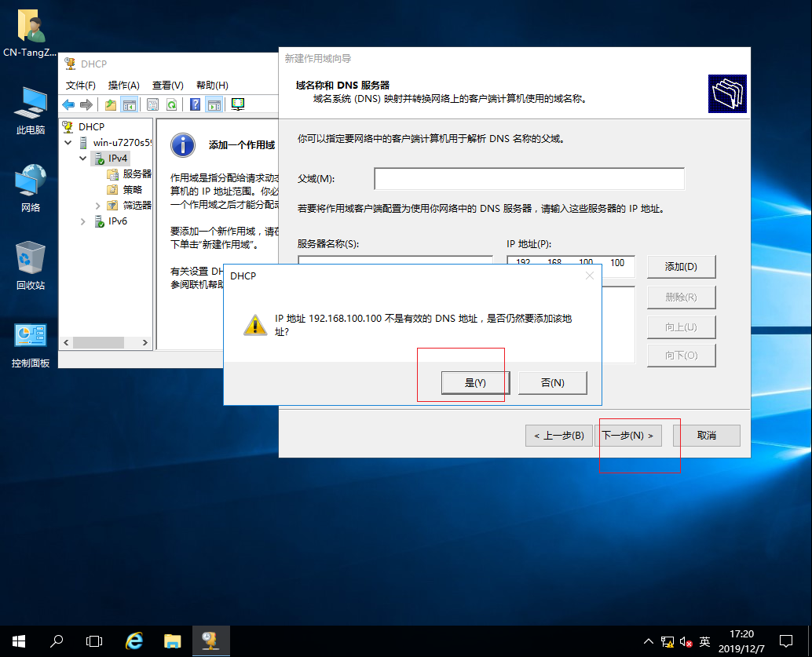The image size is (812, 657).
Task: Click the 父域(M) input field
Action: click(x=529, y=178)
